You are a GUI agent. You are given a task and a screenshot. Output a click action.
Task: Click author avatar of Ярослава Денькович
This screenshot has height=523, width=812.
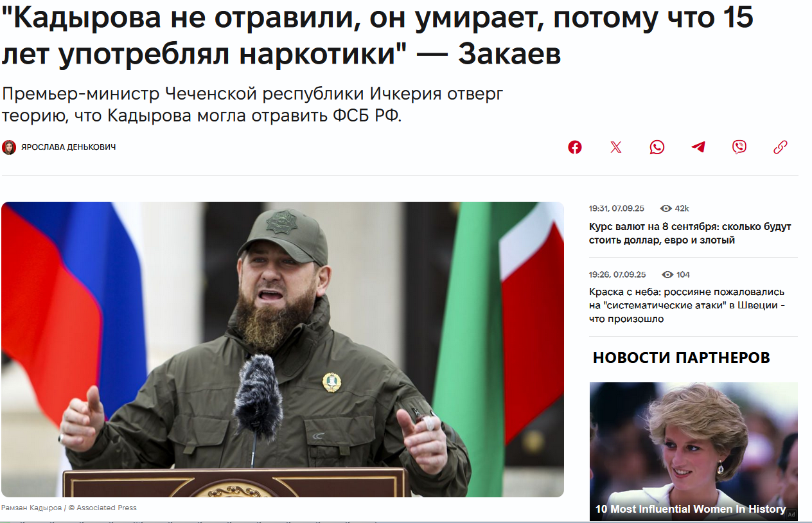pos(9,147)
